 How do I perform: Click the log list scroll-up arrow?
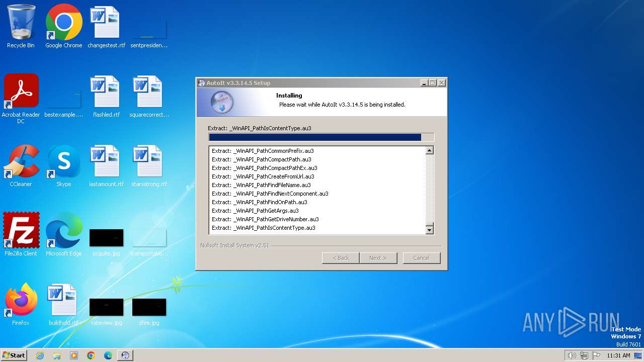(x=429, y=150)
